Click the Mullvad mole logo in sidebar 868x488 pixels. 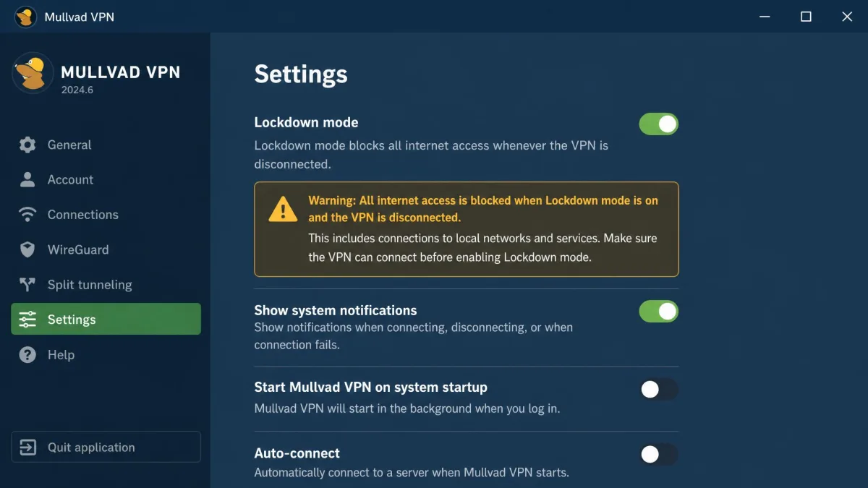click(33, 73)
